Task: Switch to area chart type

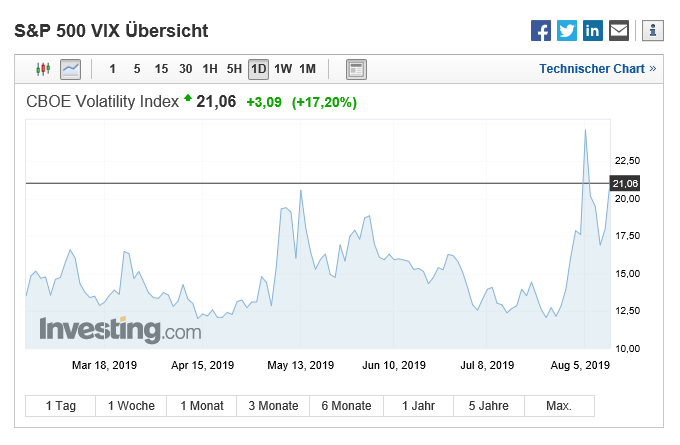Action: click(x=70, y=69)
